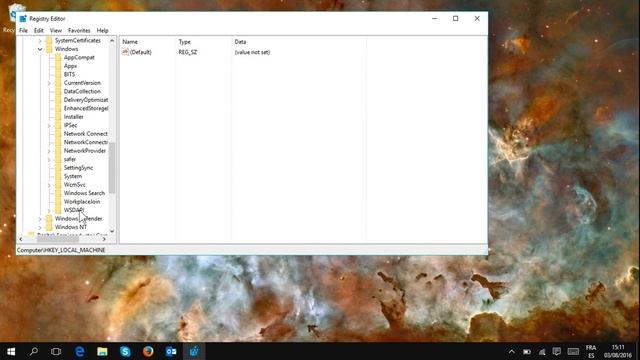Click tree pane horizontal scroll left arrow
The height and width of the screenshot is (360, 640).
(21, 239)
